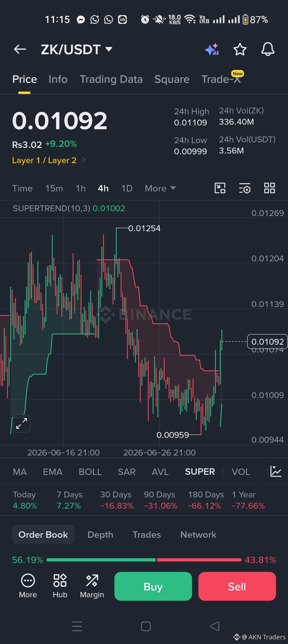
Task: Select the 4h interval
Action: [x=103, y=188]
